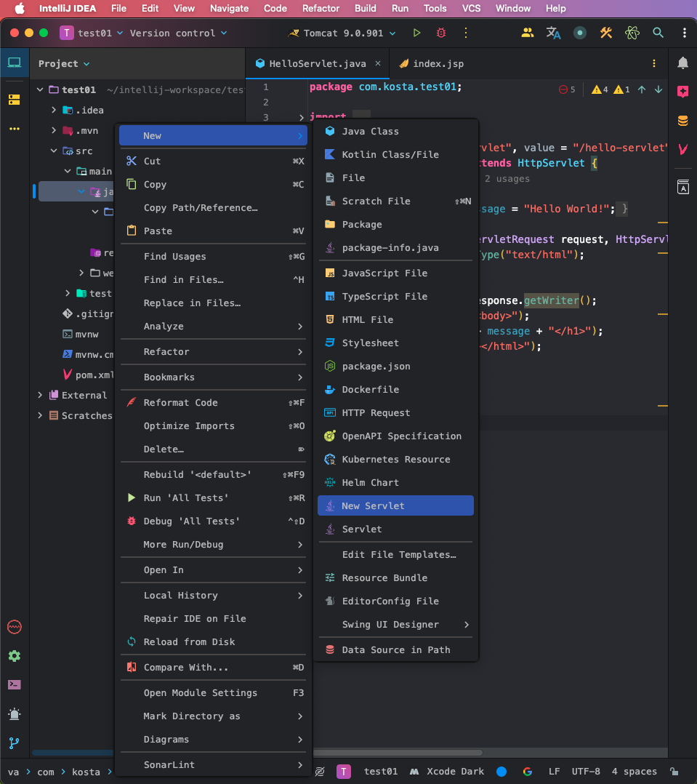The image size is (697, 784).
Task: Expand Scratches and Consoles node
Action: 40,415
